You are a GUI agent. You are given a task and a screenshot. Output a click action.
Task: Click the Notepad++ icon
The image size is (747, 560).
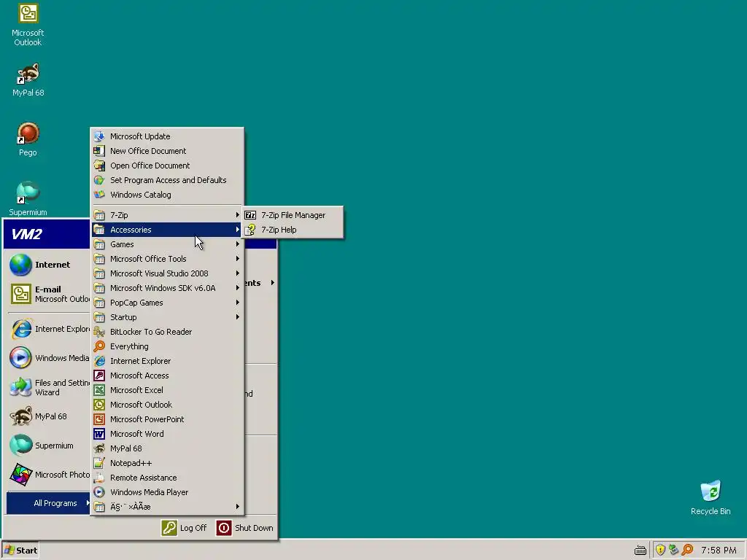tap(99, 463)
